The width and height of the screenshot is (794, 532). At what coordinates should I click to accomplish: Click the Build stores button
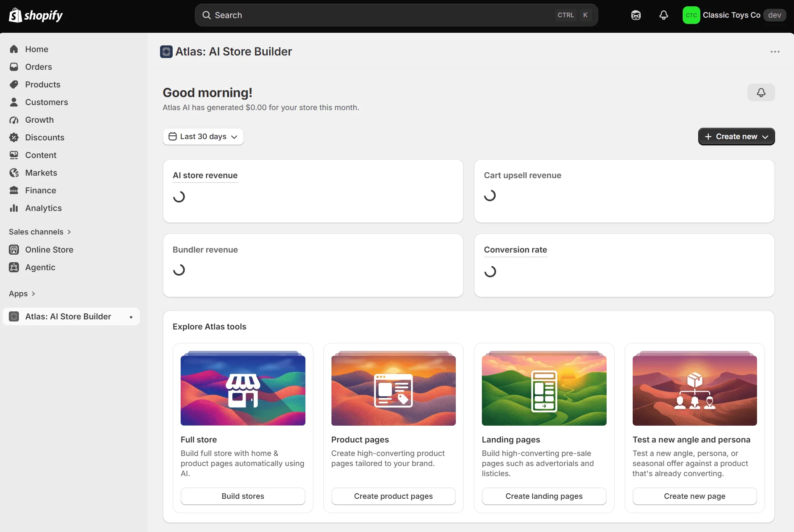click(243, 496)
